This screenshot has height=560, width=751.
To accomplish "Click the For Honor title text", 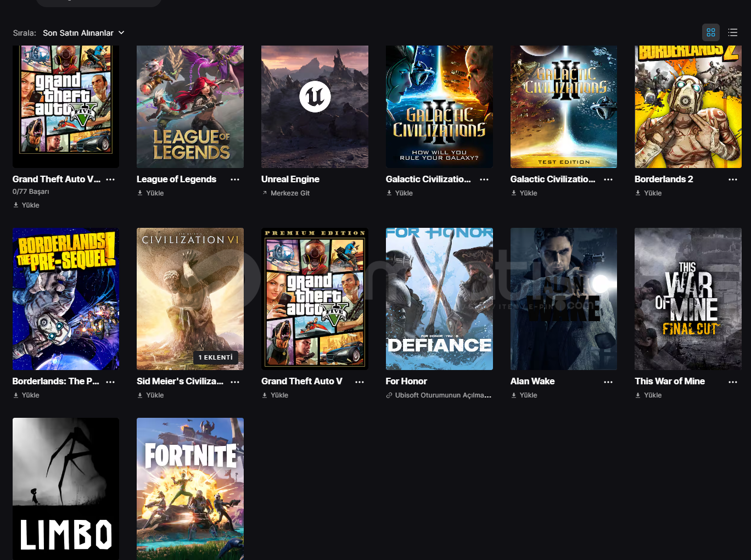I will (x=406, y=381).
